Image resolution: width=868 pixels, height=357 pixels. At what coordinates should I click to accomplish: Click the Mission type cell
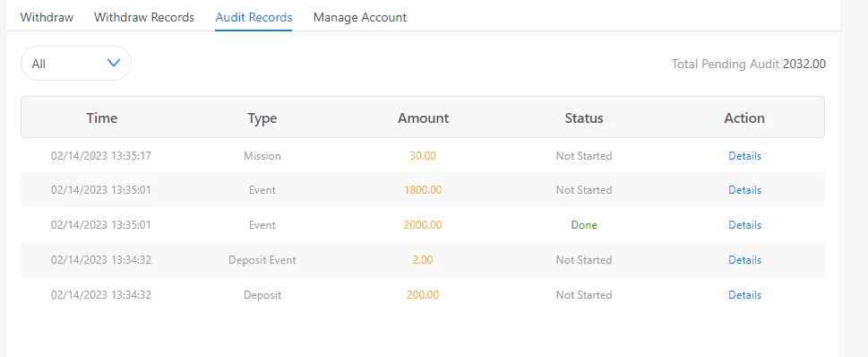pos(262,156)
